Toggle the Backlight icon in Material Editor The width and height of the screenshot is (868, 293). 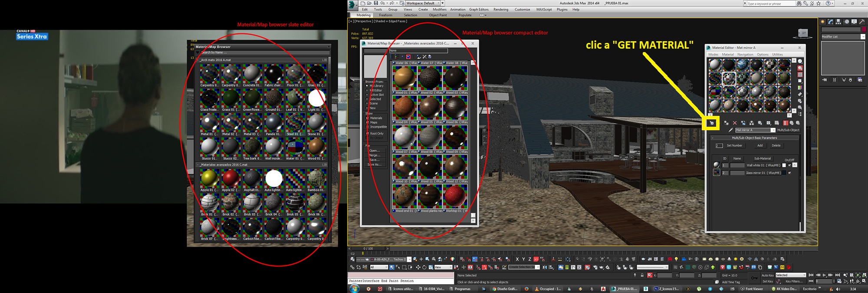(x=800, y=68)
